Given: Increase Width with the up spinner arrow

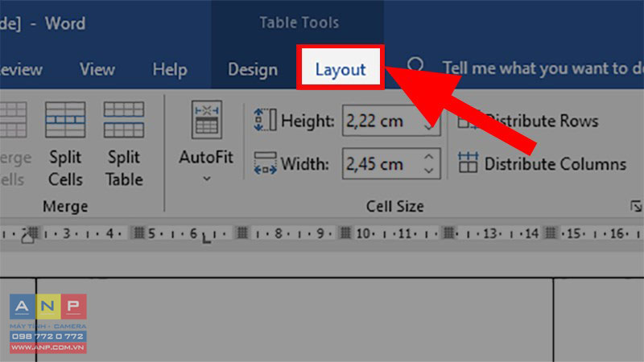Looking at the screenshot, I should pyautogui.click(x=429, y=156).
